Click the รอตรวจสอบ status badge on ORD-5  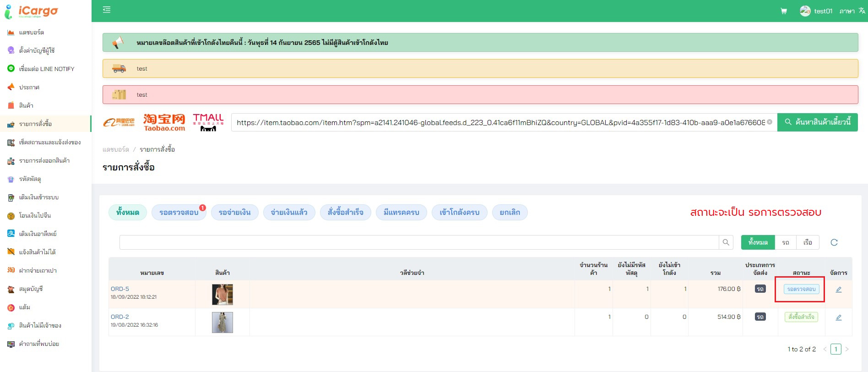802,289
